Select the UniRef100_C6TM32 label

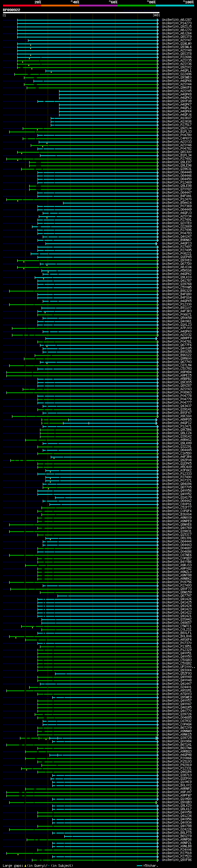click(x=177, y=721)
